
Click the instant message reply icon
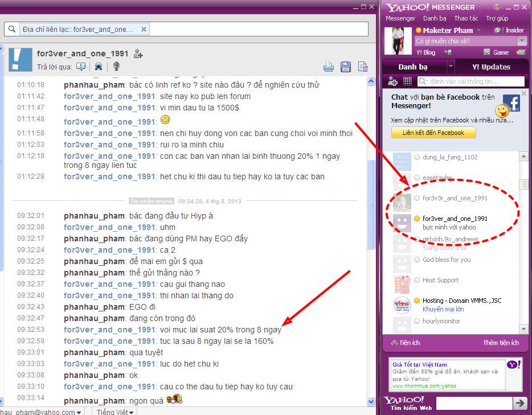[x=81, y=67]
